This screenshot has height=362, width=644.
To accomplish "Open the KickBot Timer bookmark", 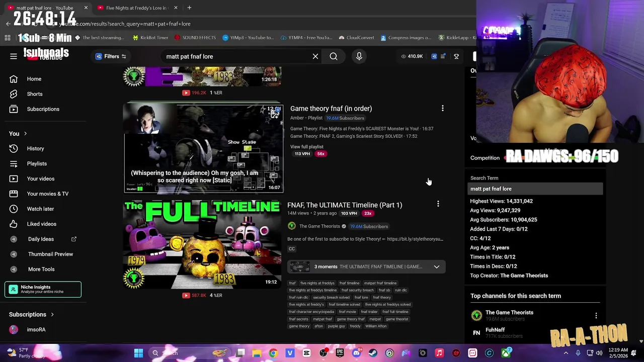I will pos(150,38).
